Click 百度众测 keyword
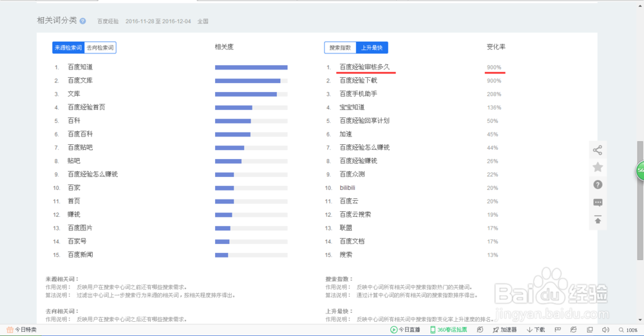This screenshot has height=336, width=644. pyautogui.click(x=352, y=174)
